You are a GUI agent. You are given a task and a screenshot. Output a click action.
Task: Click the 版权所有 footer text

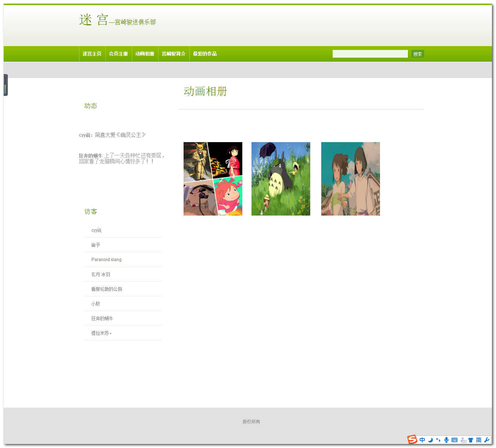(x=251, y=422)
